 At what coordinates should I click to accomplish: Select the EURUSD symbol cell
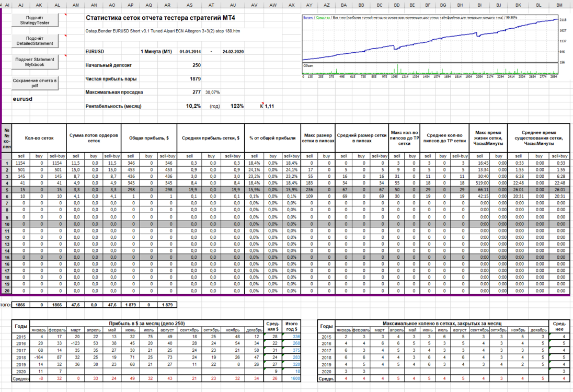click(x=95, y=52)
